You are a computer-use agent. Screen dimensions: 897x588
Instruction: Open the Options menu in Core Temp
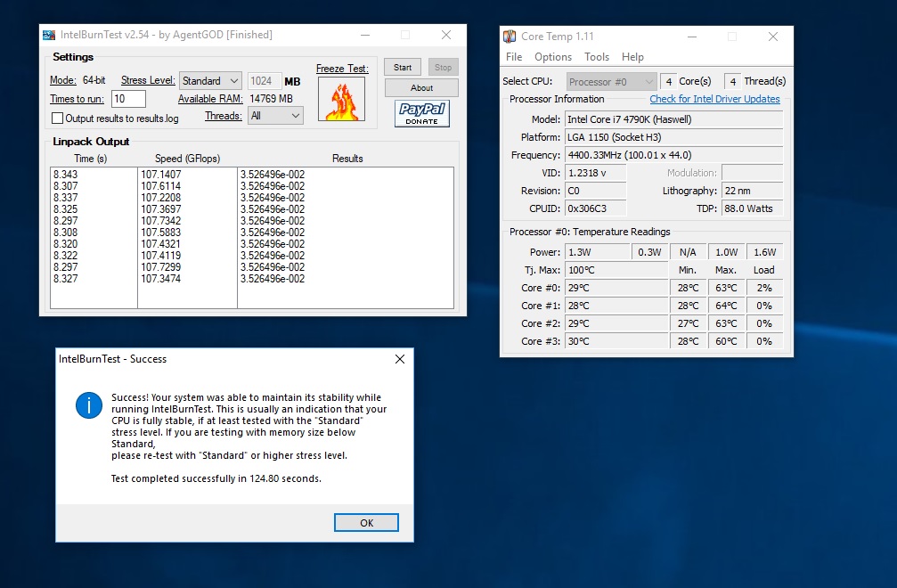click(x=553, y=57)
